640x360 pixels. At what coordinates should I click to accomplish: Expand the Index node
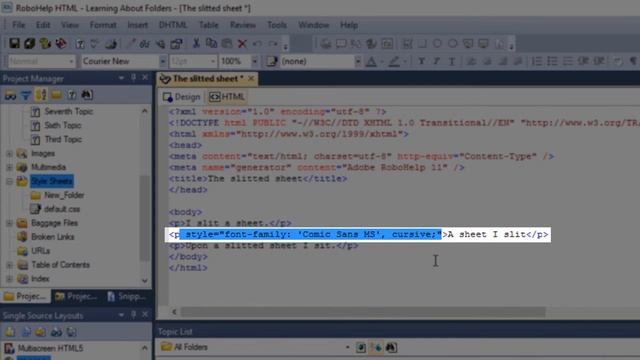pyautogui.click(x=9, y=279)
